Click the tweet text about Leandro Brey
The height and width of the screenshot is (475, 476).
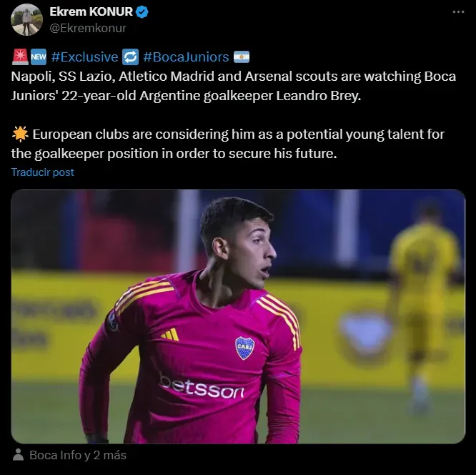[x=234, y=86]
